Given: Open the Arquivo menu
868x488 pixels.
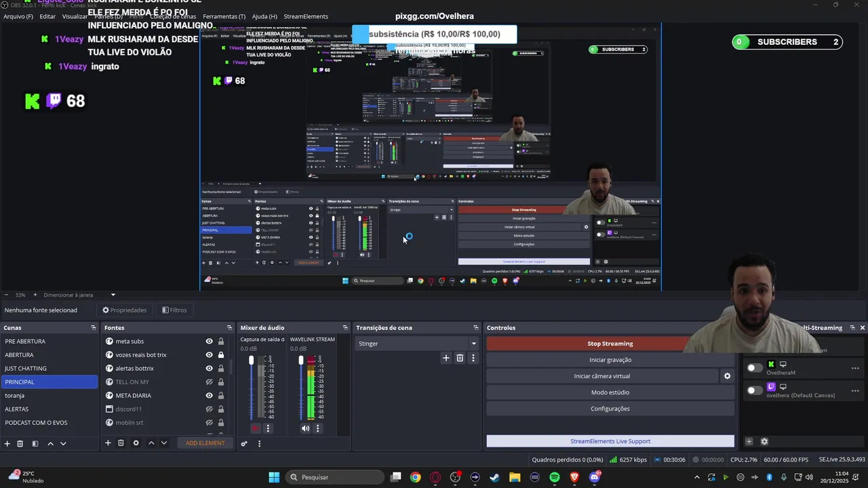Looking at the screenshot, I should tap(18, 16).
